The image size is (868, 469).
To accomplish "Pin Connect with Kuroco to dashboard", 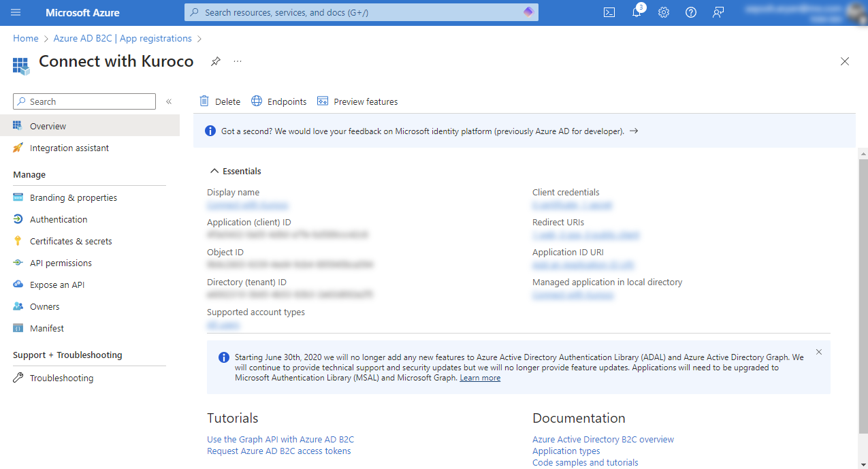I will (x=216, y=61).
